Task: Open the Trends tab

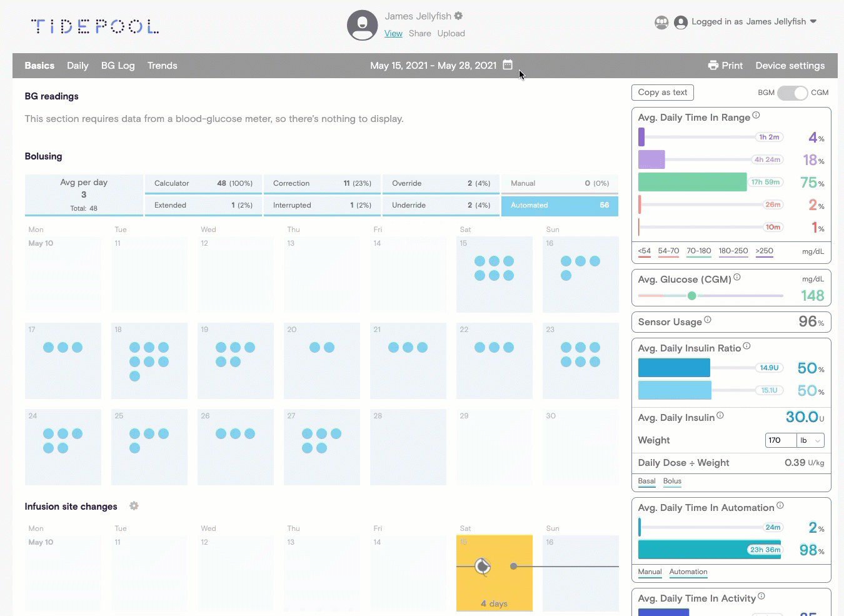Action: click(163, 66)
